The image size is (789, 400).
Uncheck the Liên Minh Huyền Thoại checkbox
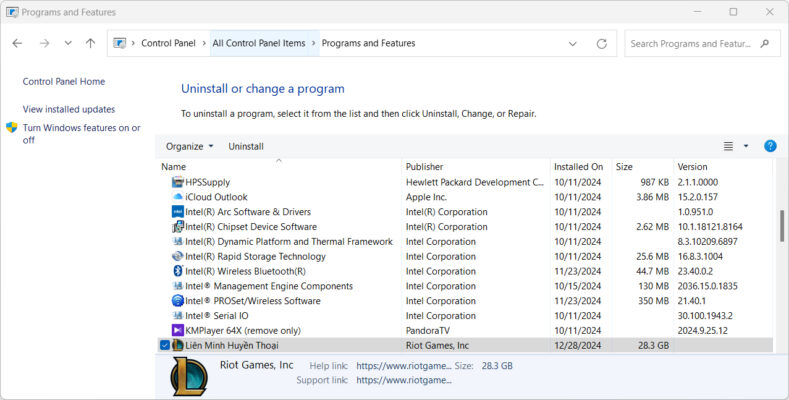165,345
